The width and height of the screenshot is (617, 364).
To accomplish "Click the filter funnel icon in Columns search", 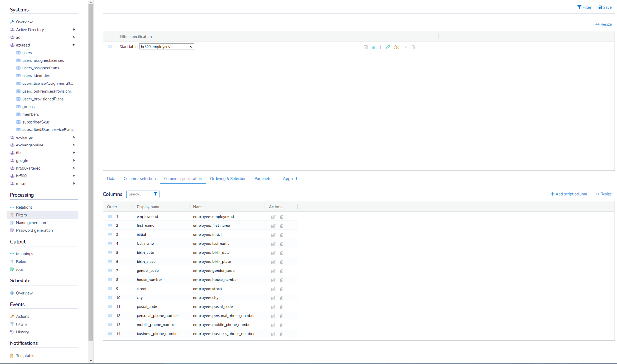I will coord(156,194).
